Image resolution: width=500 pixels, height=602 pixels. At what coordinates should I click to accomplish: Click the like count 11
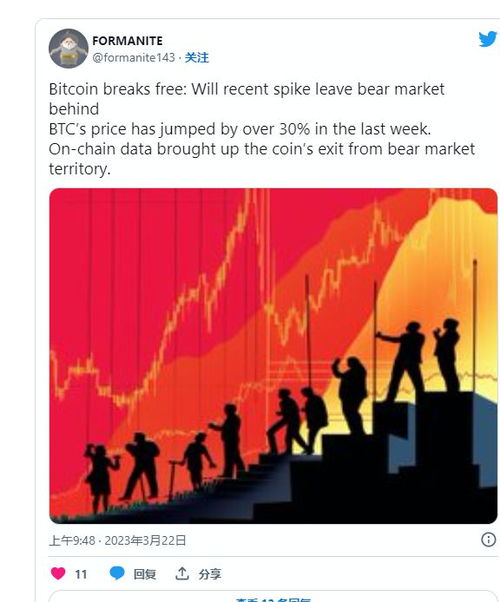[x=81, y=574]
